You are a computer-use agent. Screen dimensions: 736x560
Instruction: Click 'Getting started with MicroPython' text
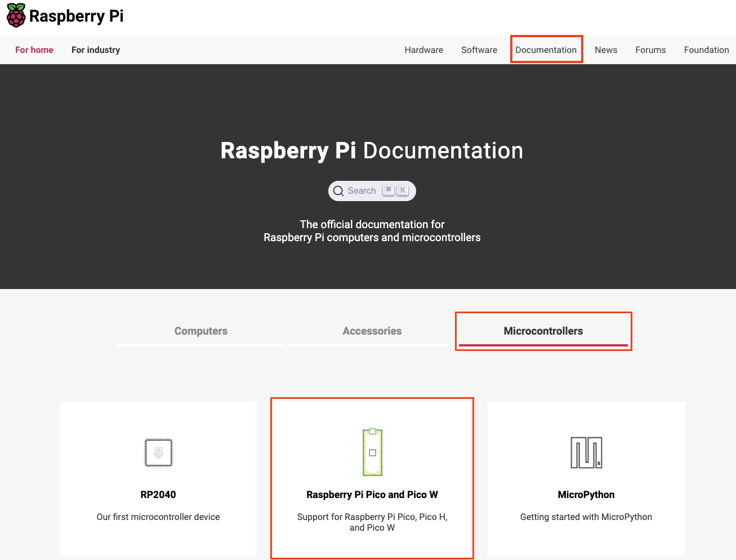[x=586, y=517]
